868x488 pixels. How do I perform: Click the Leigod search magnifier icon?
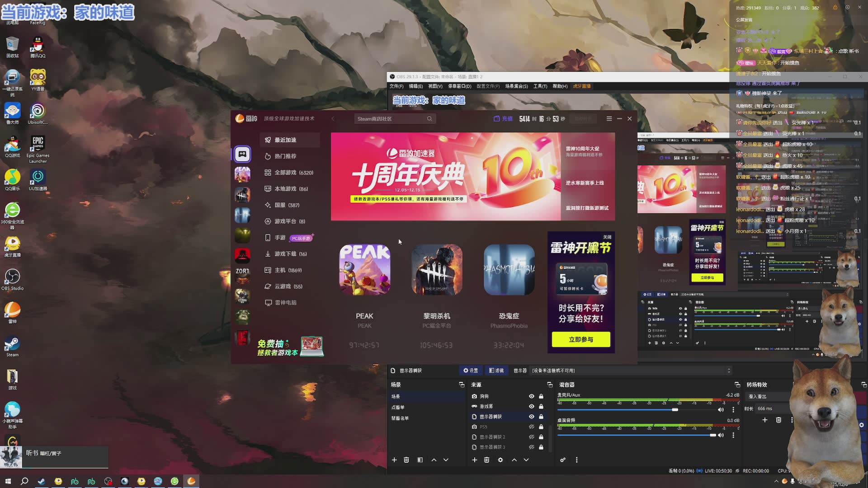429,119
